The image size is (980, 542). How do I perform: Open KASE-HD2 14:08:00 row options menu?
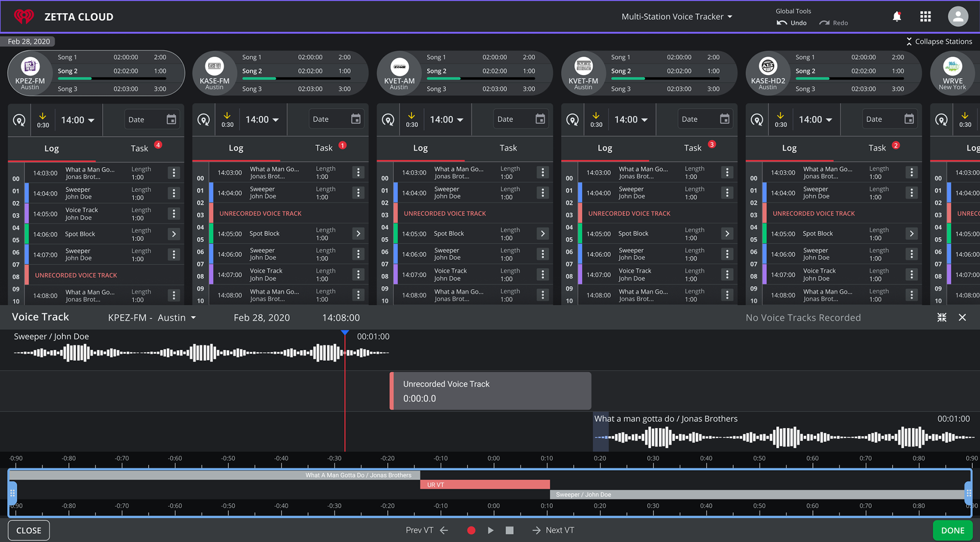point(912,295)
